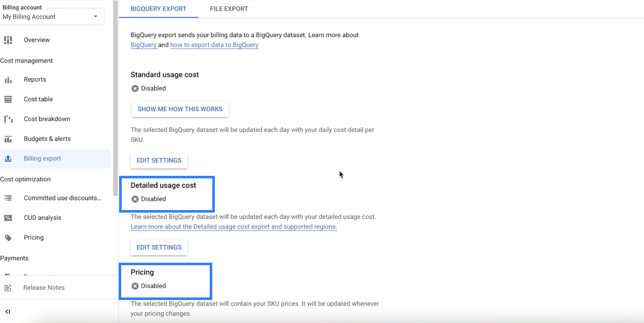Click the Pricing tag icon in sidebar
The height and width of the screenshot is (323, 644).
coord(8,238)
